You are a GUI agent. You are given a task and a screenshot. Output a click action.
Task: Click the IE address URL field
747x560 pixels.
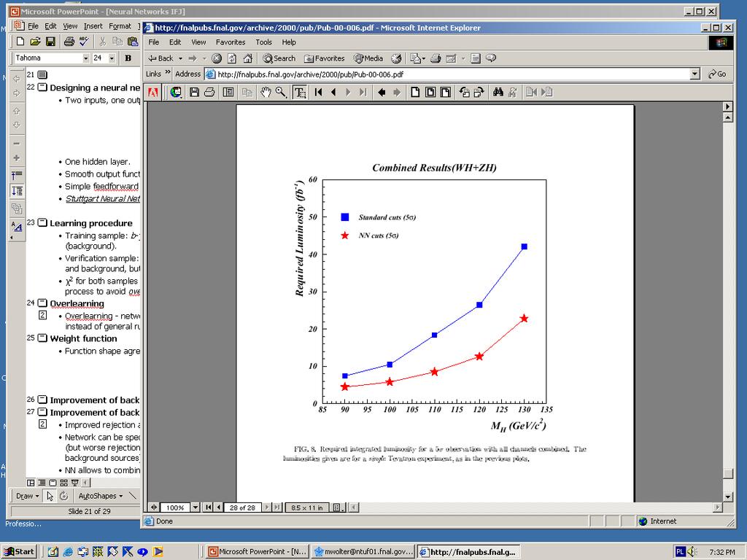point(447,74)
